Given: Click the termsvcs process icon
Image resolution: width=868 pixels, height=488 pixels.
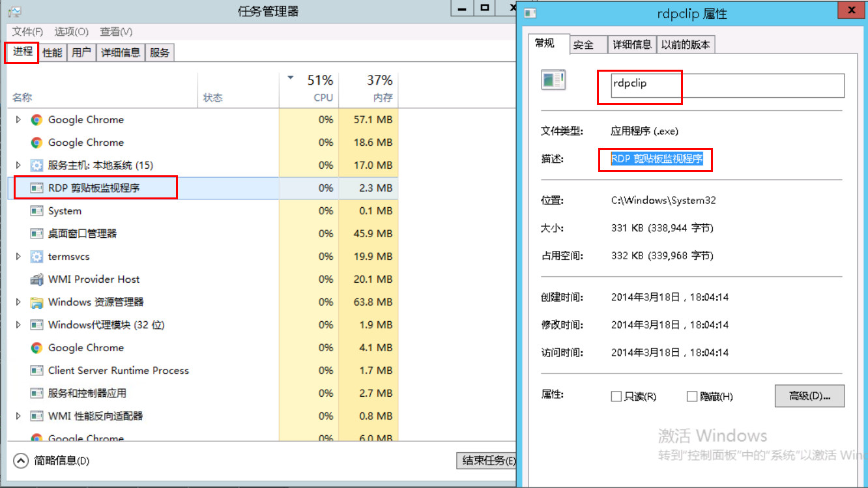Looking at the screenshot, I should 36,257.
